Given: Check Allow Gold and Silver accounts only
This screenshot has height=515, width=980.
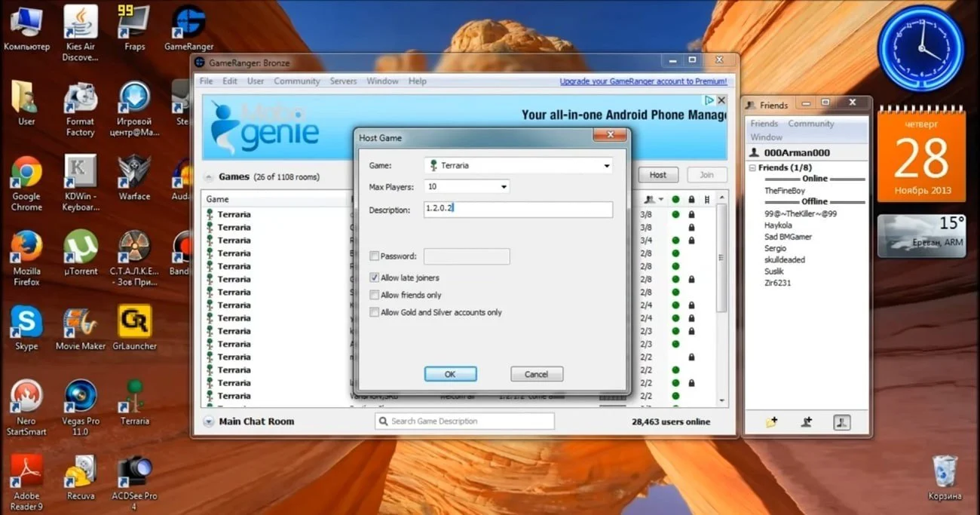Looking at the screenshot, I should point(375,312).
